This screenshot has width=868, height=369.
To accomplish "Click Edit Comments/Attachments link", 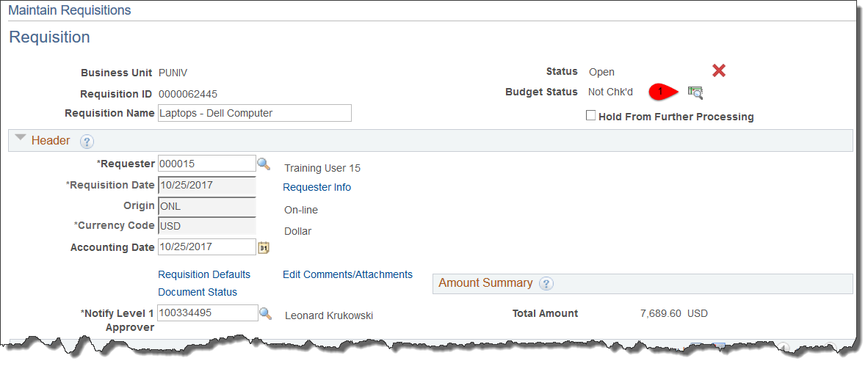I will (347, 274).
